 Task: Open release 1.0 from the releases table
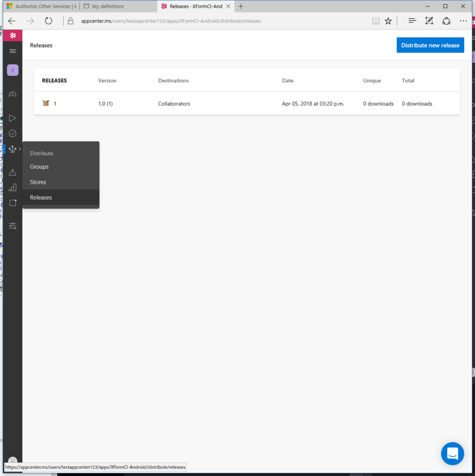(x=105, y=103)
